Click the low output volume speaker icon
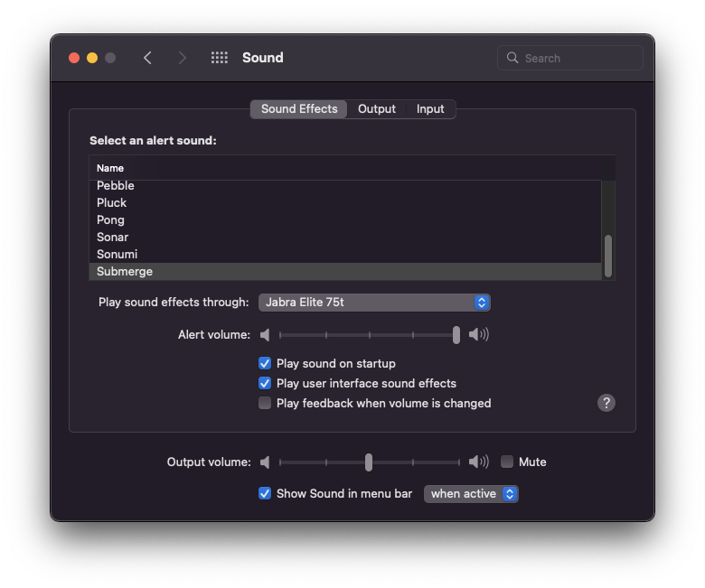Viewport: 705px width, 588px height. tap(265, 462)
